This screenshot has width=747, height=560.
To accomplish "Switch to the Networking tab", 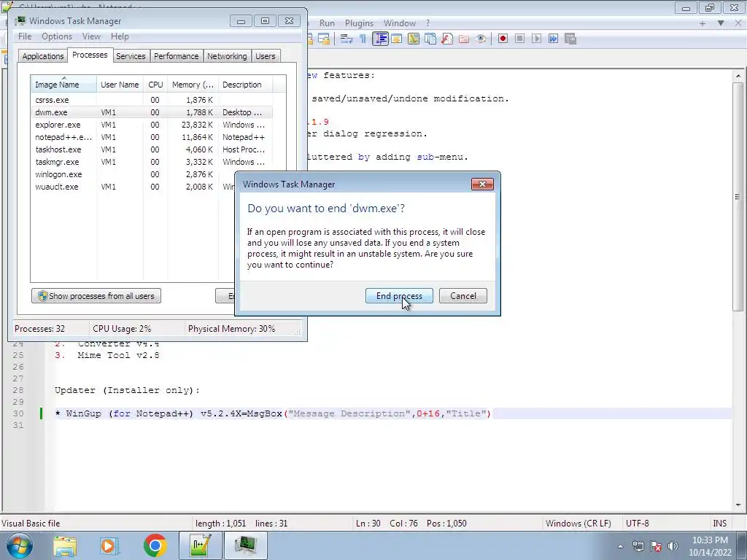I will (227, 56).
